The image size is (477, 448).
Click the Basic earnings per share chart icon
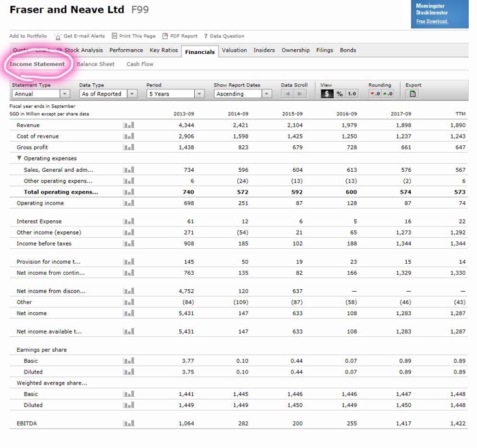(x=129, y=361)
